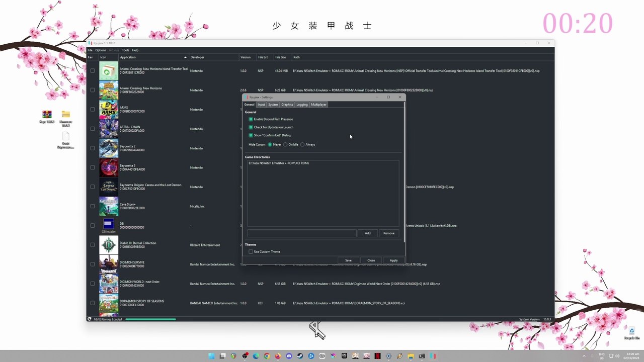Viewport: 644px width, 362px height.
Task: Open File Explorer from the taskbar
Action: point(411,356)
